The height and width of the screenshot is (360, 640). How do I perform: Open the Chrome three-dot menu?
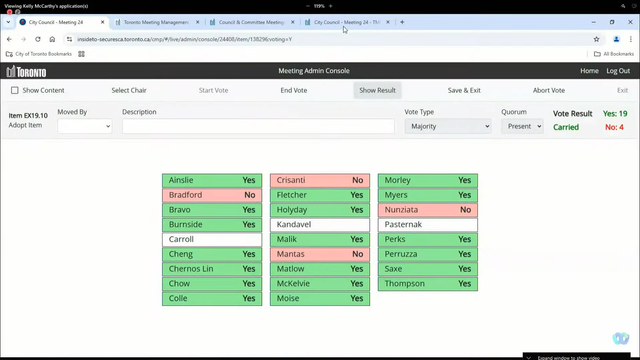point(631,39)
